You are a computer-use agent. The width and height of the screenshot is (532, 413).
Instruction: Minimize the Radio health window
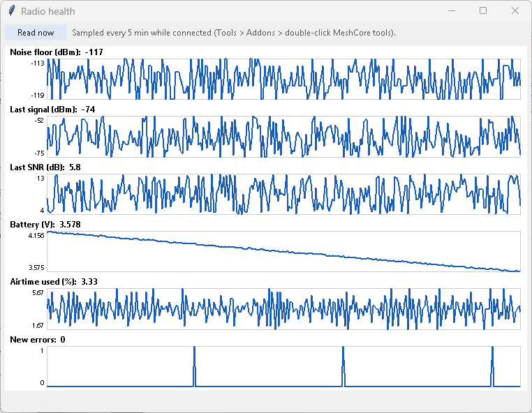pos(452,11)
